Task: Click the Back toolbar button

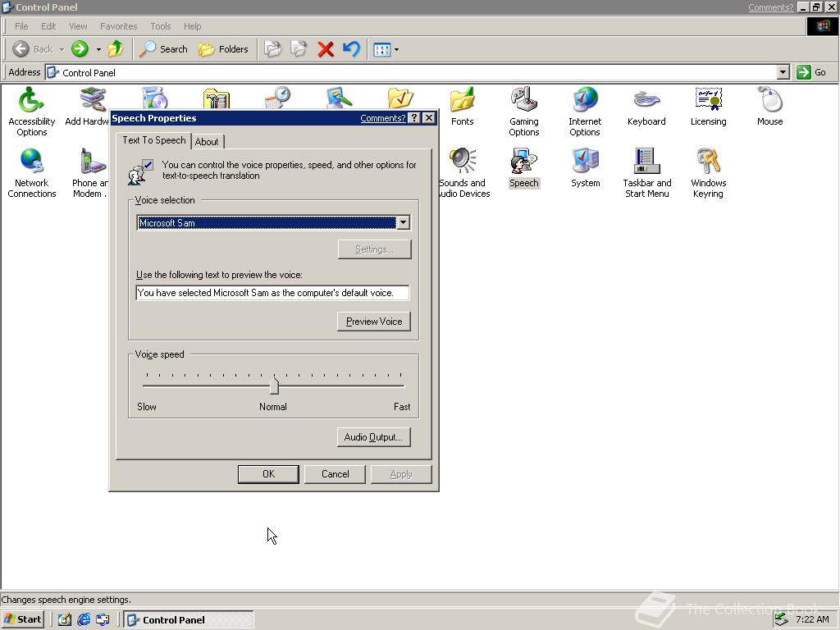Action: [x=32, y=49]
